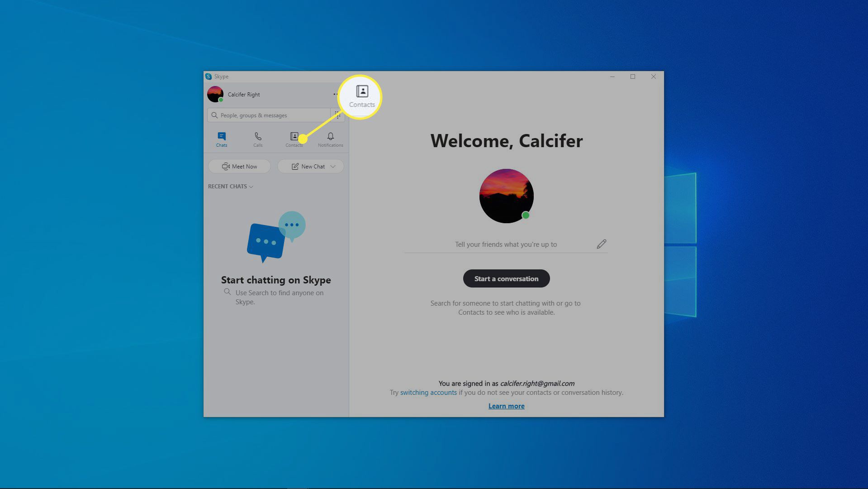Image resolution: width=868 pixels, height=489 pixels.
Task: Start a New Chat
Action: [308, 166]
